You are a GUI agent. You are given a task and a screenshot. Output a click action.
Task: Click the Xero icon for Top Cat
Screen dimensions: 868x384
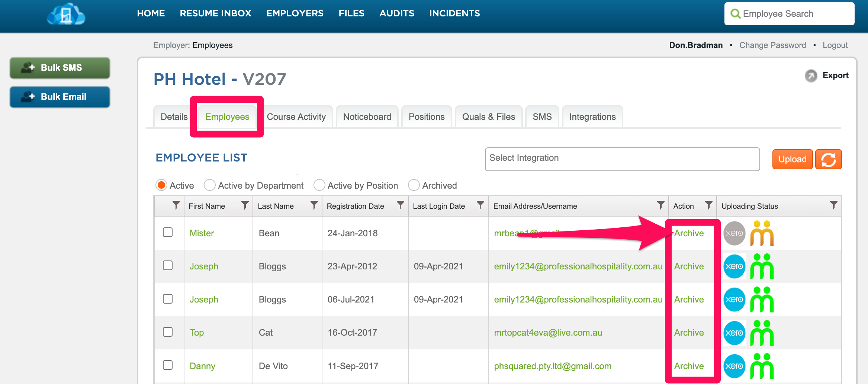(x=734, y=333)
